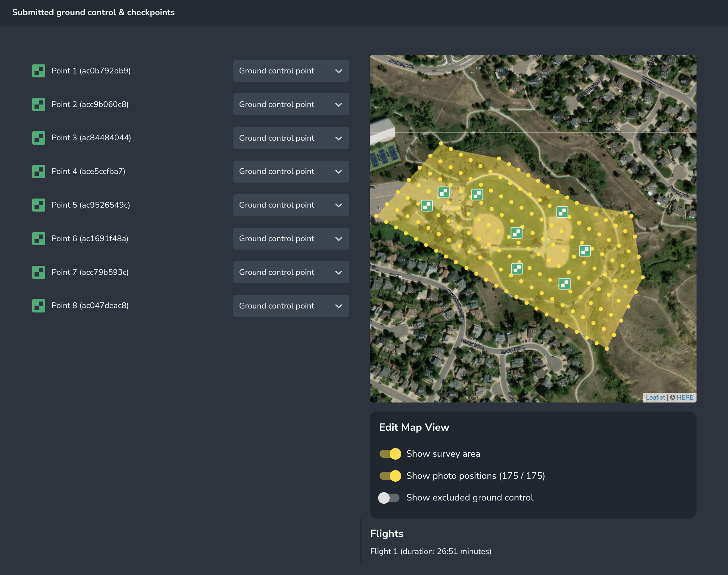
Task: Click the Point 3 GCP icon
Action: 39,138
